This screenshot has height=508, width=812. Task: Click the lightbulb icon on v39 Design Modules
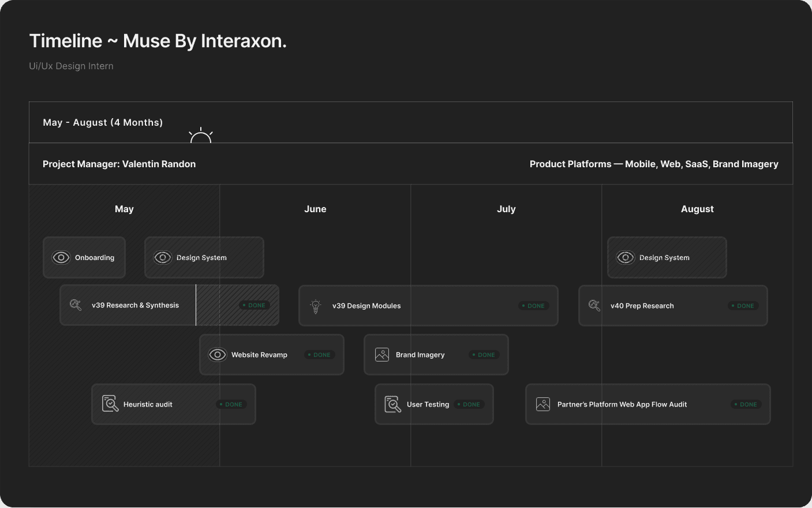click(x=316, y=306)
